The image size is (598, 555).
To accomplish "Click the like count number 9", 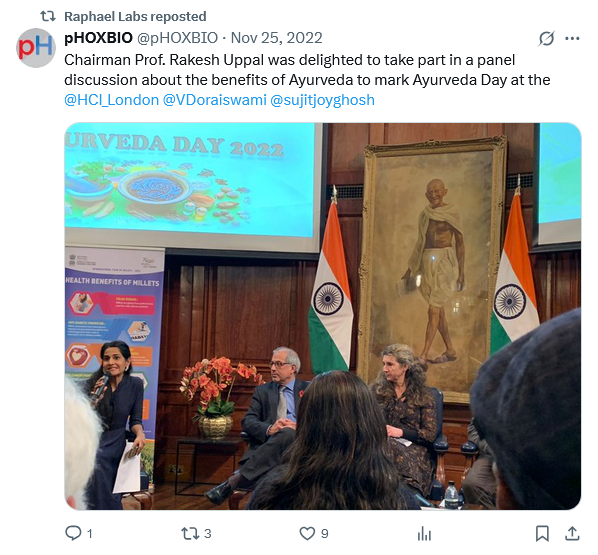I will pos(325,534).
